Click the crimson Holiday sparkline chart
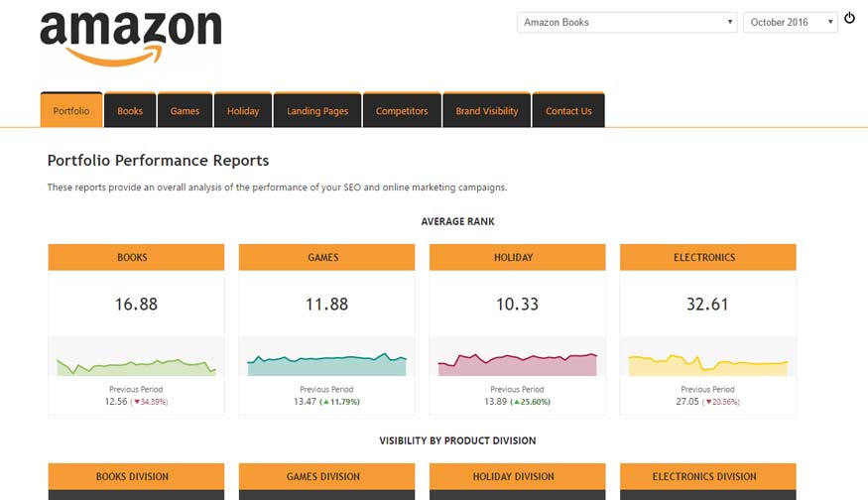The image size is (868, 500). coord(517,364)
